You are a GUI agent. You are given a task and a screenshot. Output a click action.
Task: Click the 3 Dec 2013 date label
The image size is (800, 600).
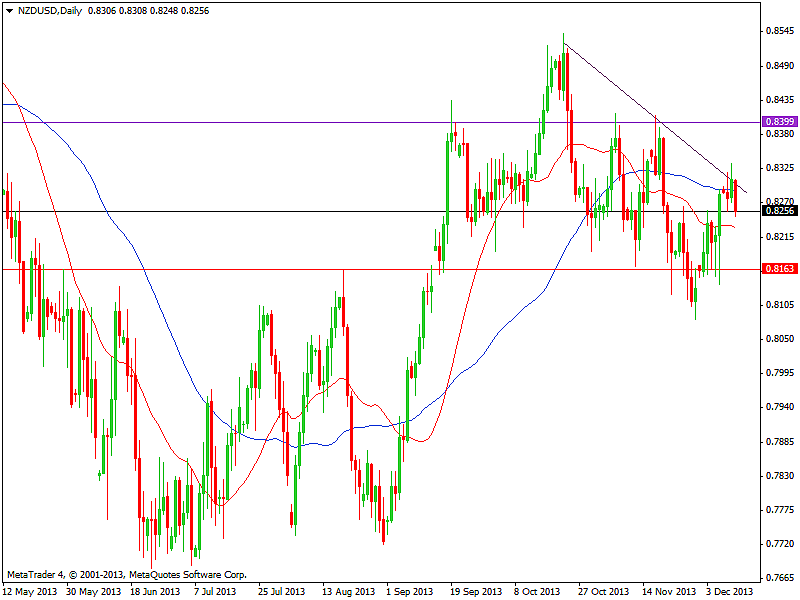(x=731, y=591)
